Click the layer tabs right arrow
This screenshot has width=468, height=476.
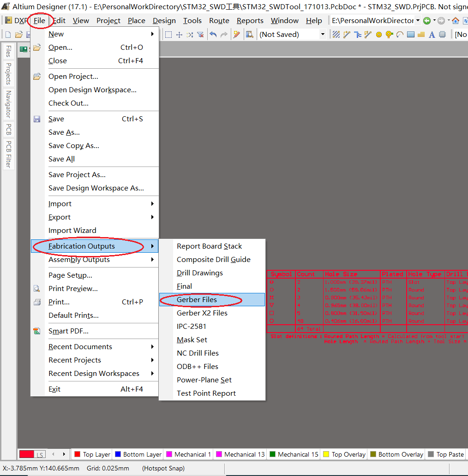coord(64,454)
